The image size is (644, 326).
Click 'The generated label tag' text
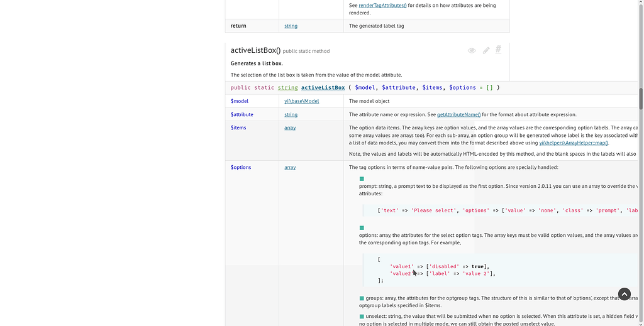coord(376,26)
